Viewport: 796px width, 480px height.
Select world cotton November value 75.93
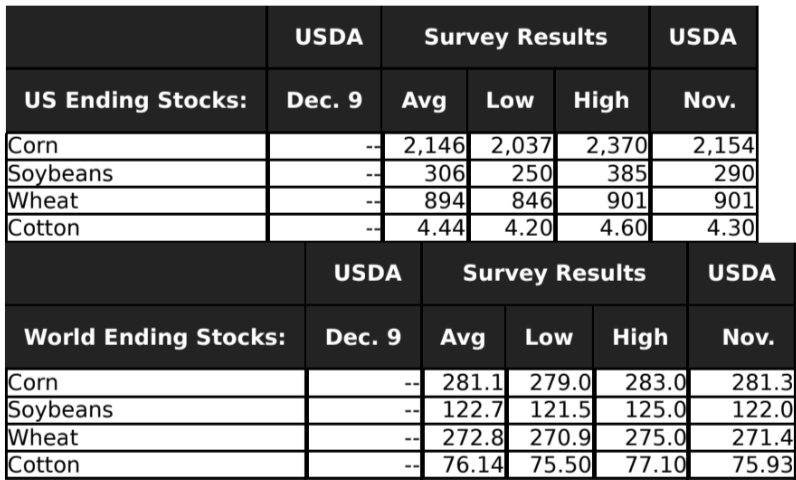coord(755,465)
